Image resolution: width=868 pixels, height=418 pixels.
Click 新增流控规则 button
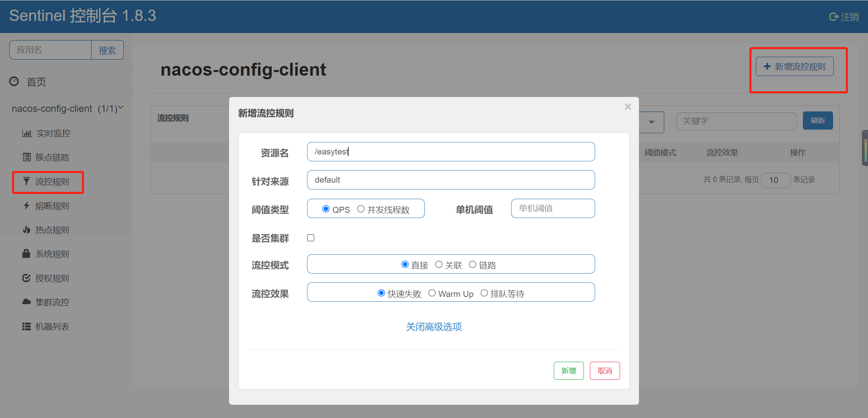pyautogui.click(x=795, y=66)
